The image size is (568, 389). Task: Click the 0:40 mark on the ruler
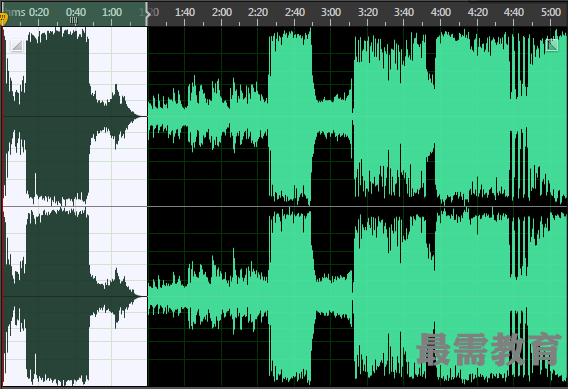(76, 12)
